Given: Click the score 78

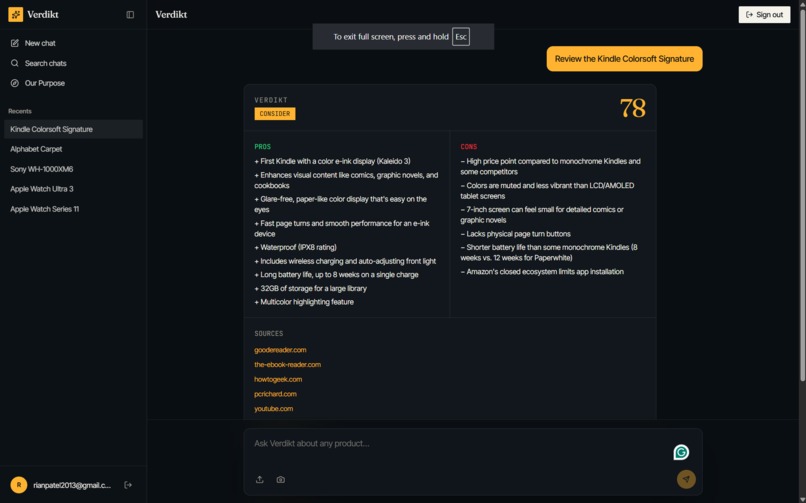Looking at the screenshot, I should (632, 108).
